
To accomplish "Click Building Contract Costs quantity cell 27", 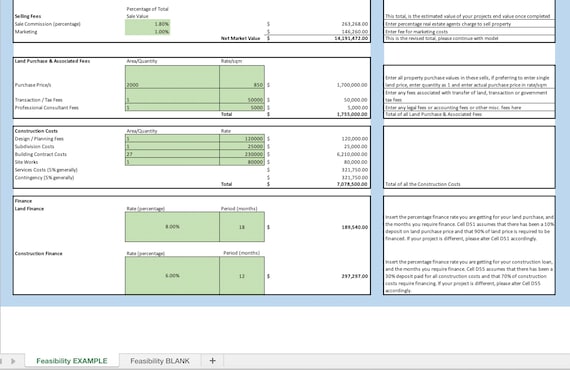I will point(172,154).
